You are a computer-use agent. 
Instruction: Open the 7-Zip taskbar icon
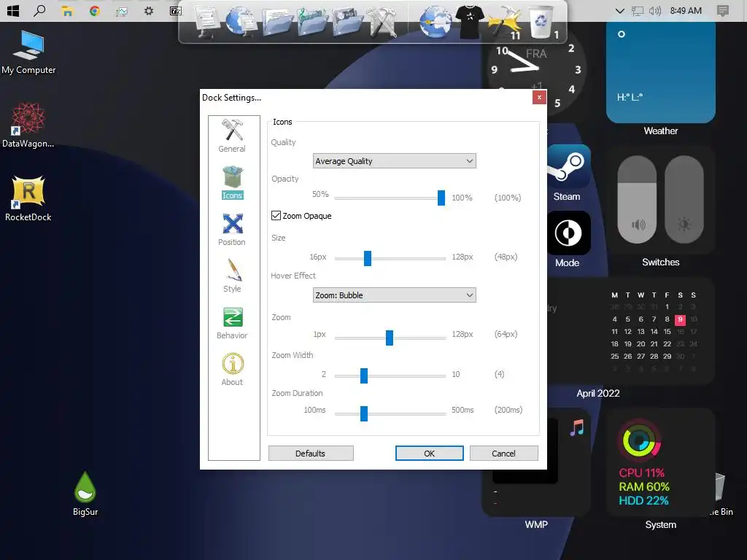(176, 10)
